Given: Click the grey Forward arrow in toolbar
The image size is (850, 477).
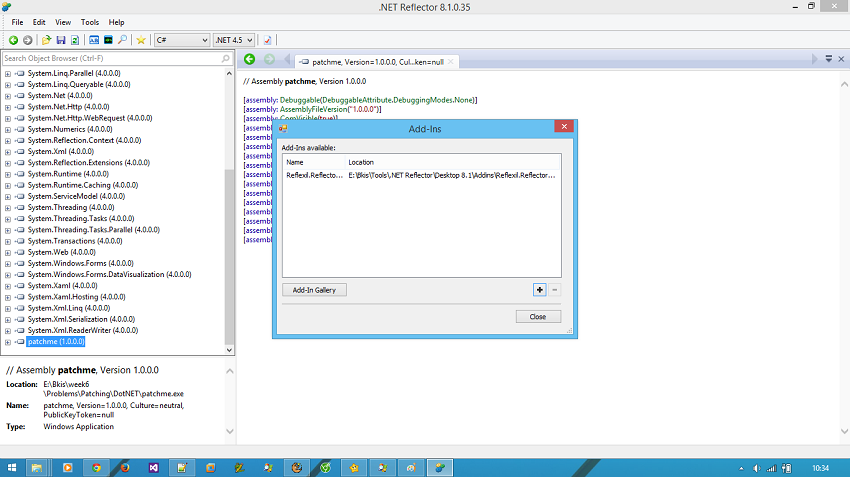Looking at the screenshot, I should click(27, 40).
